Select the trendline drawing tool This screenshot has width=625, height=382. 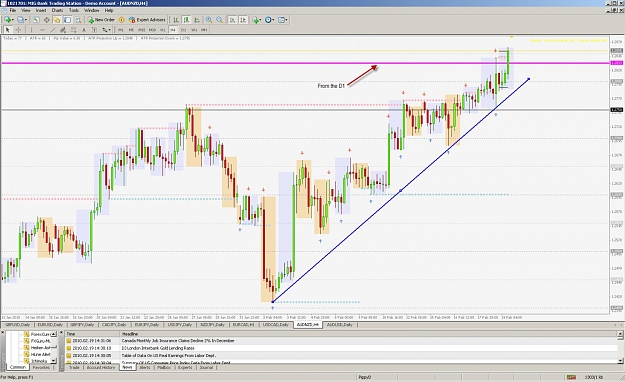(53, 30)
